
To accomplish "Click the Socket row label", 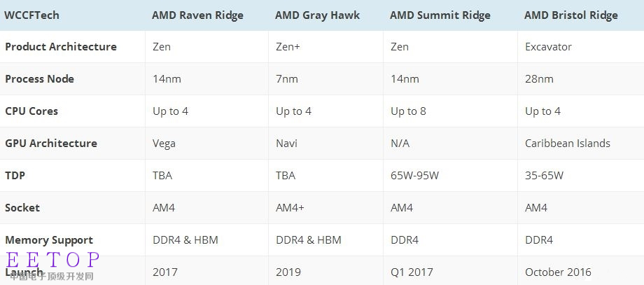I will pyautogui.click(x=22, y=207).
